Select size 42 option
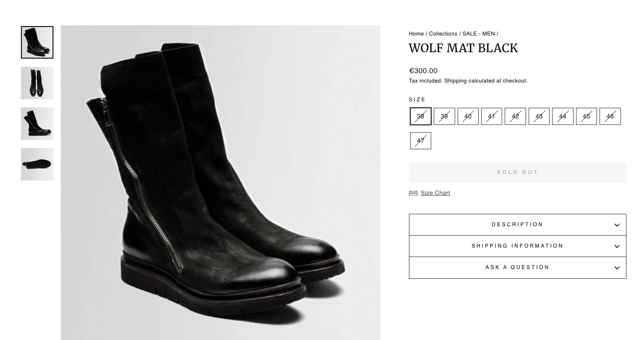Viewport: 644px width, 340px height. pyautogui.click(x=515, y=116)
